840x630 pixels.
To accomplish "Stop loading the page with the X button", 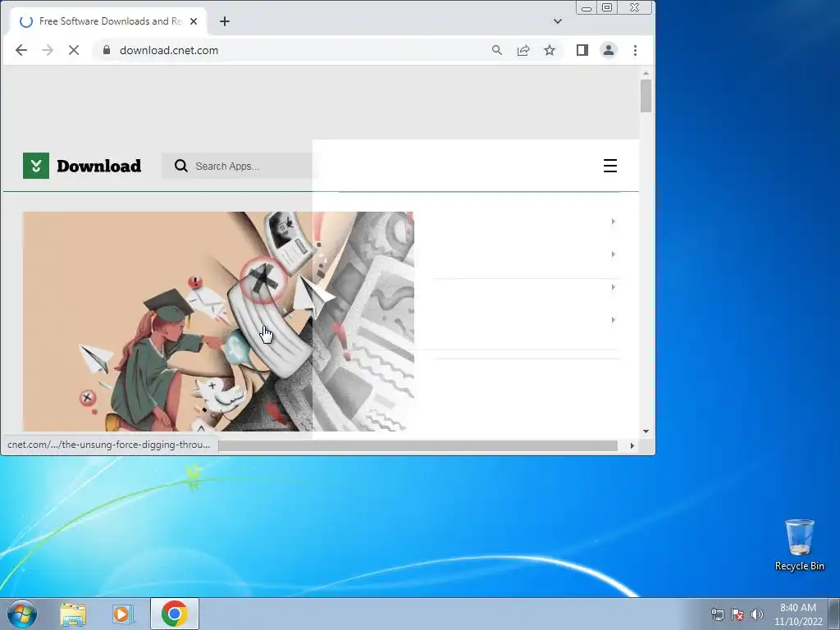I will coord(74,50).
